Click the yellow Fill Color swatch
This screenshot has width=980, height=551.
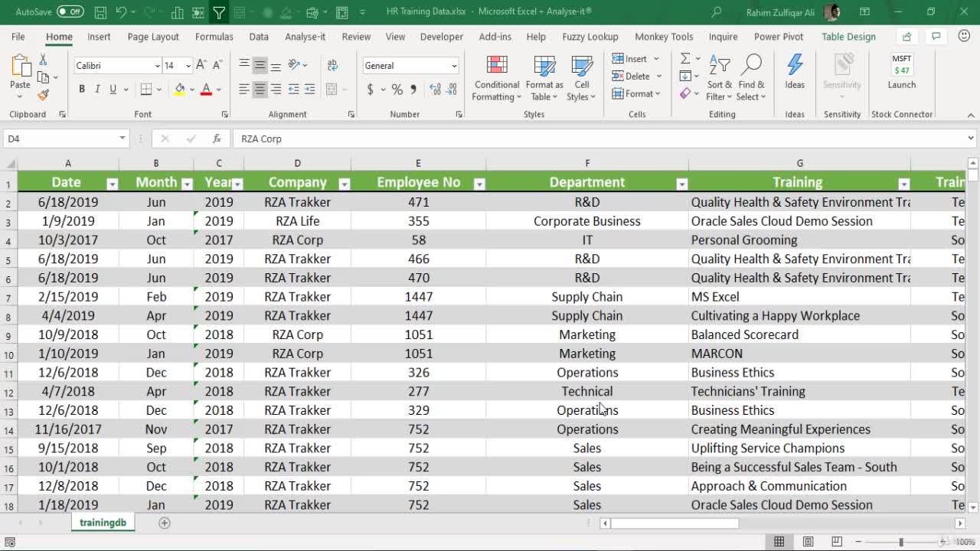pos(180,90)
